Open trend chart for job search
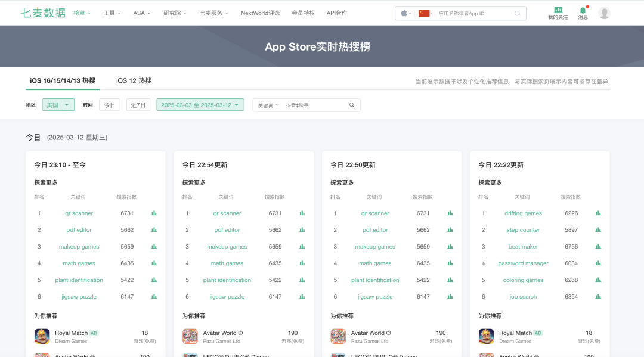Viewport: 644px width, 357px height. [599, 296]
